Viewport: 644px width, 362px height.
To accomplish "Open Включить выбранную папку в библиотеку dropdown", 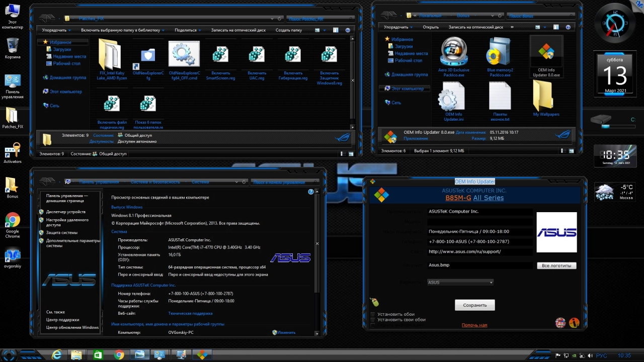I will [123, 30].
